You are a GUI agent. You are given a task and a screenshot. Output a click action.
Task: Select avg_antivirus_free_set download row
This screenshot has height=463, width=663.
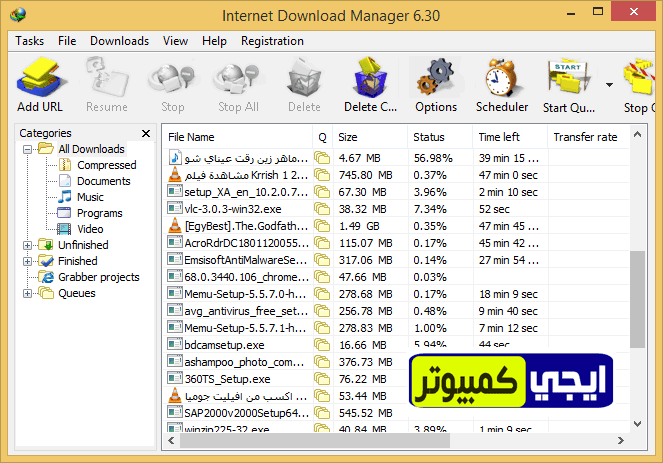pos(396,311)
